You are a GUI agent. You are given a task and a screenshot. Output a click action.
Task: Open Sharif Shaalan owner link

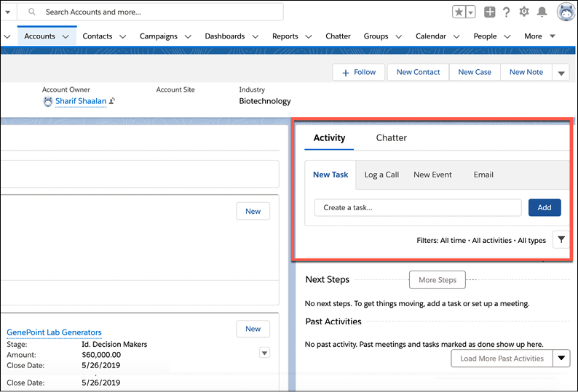click(x=81, y=101)
